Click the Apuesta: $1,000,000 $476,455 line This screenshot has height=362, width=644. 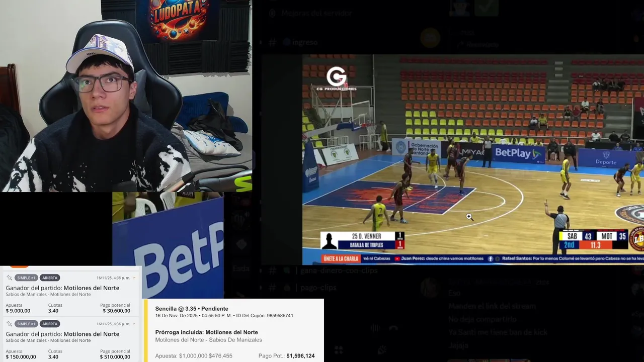[194, 356]
